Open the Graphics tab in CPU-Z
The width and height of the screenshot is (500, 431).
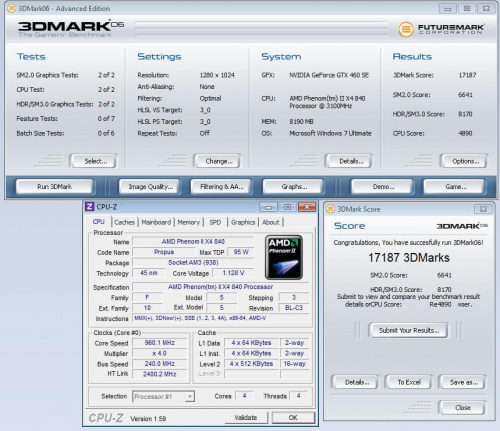coord(243,222)
